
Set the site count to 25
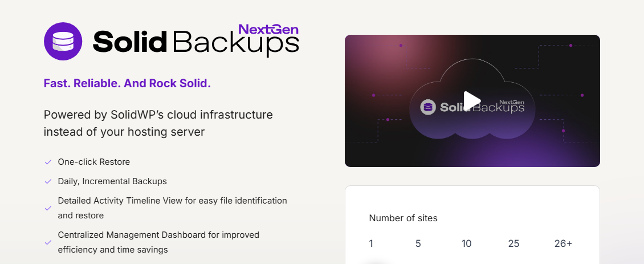pos(513,243)
